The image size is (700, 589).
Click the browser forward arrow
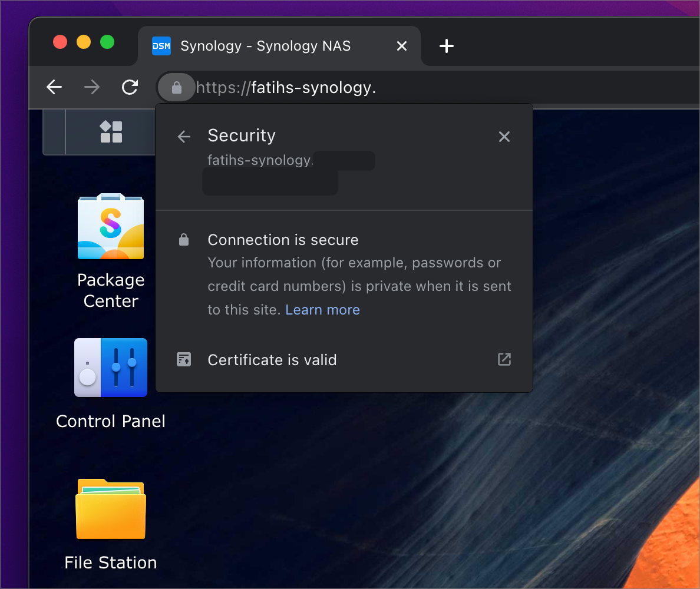pyautogui.click(x=92, y=87)
